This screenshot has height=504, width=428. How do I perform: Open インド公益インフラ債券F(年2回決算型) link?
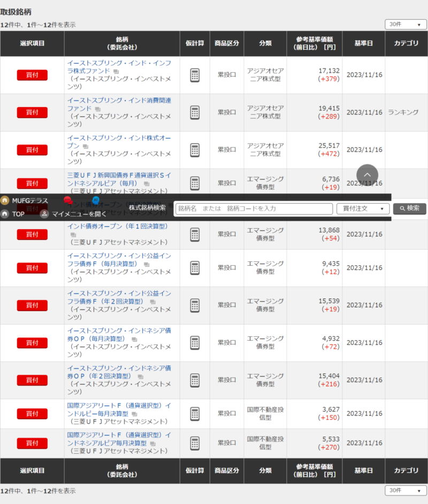pyautogui.click(x=119, y=297)
